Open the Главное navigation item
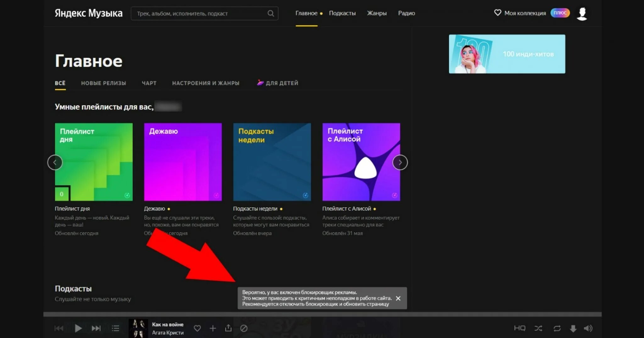 click(x=306, y=13)
